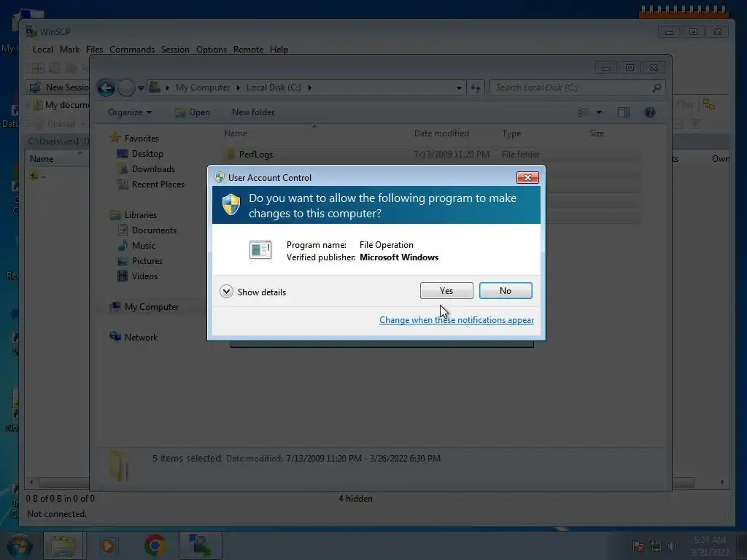
Task: Open Windows Media Player from taskbar
Action: (108, 545)
